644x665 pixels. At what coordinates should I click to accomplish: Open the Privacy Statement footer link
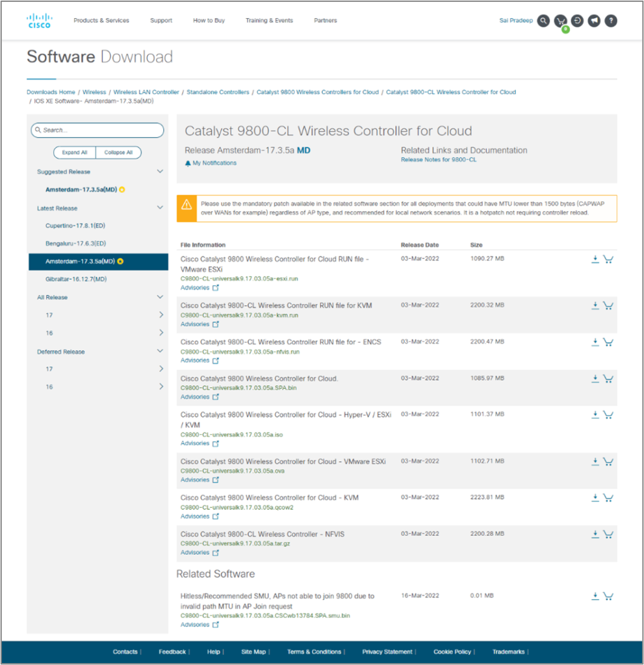click(387, 652)
